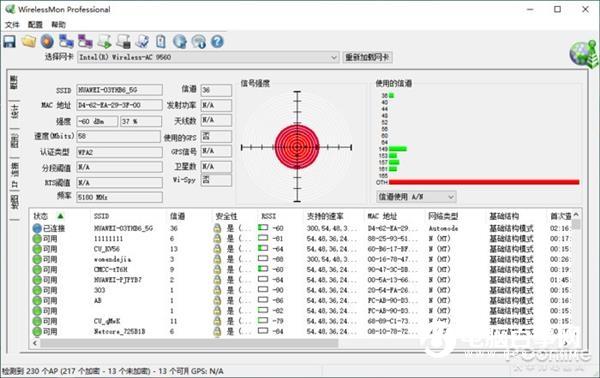Click the 状态 column sort arrow
This screenshot has height=378, width=600.
click(60, 216)
